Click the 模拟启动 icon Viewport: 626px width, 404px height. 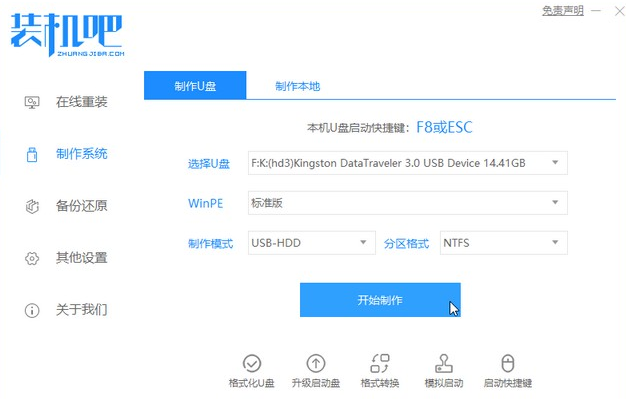point(444,363)
